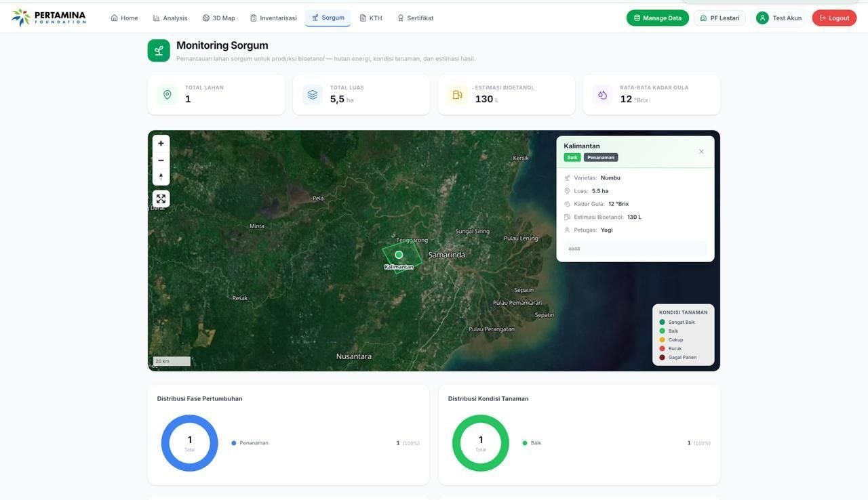The height and width of the screenshot is (500, 868).
Task: Click the Baik entry in map legend
Action: tap(669, 331)
